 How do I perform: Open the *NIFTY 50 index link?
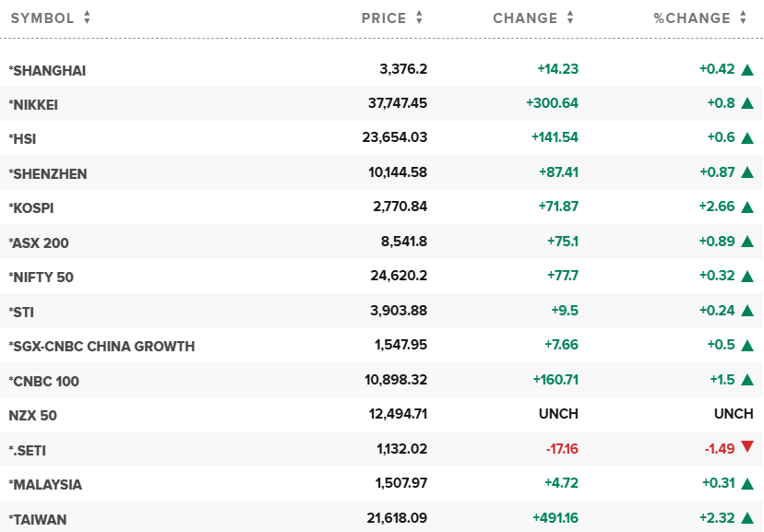[x=41, y=277]
